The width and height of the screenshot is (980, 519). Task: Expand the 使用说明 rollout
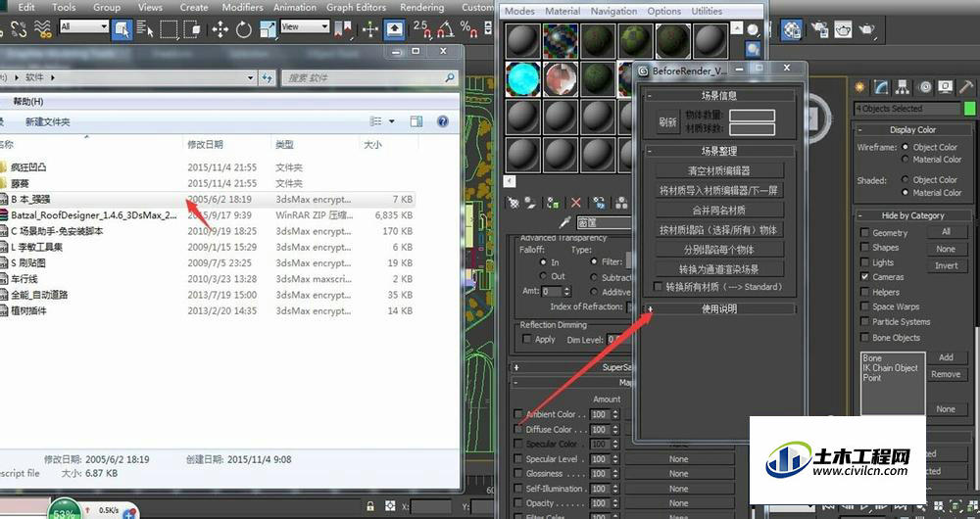pos(720,308)
